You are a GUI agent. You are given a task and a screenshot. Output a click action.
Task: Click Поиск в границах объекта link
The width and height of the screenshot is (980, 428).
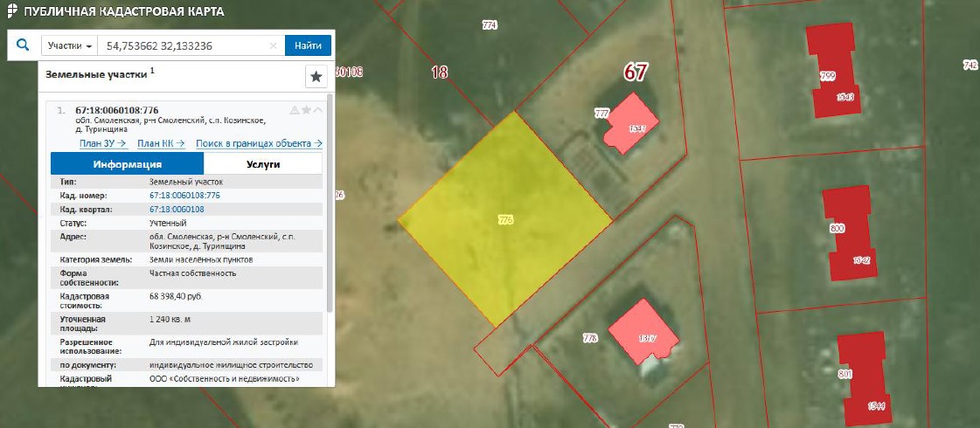[259, 143]
